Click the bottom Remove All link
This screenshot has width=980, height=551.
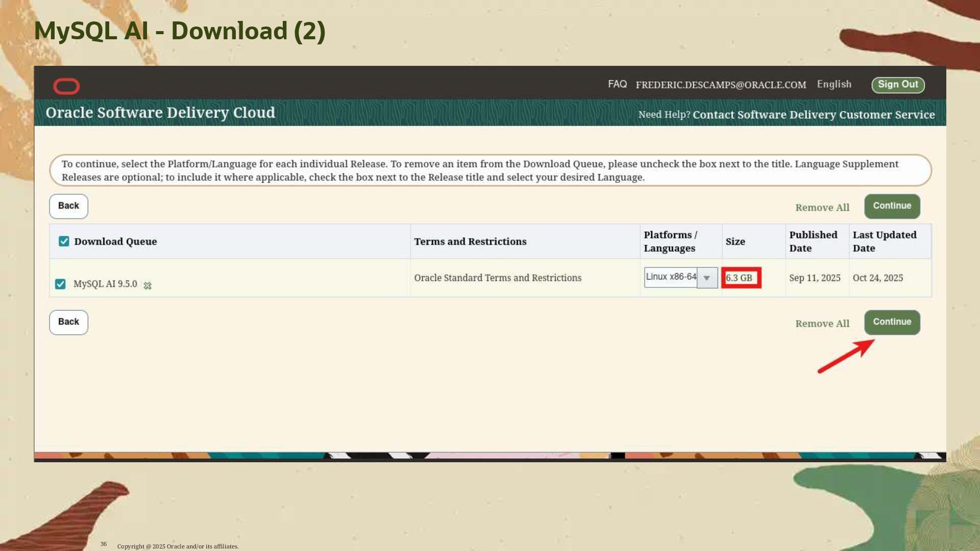click(x=822, y=324)
